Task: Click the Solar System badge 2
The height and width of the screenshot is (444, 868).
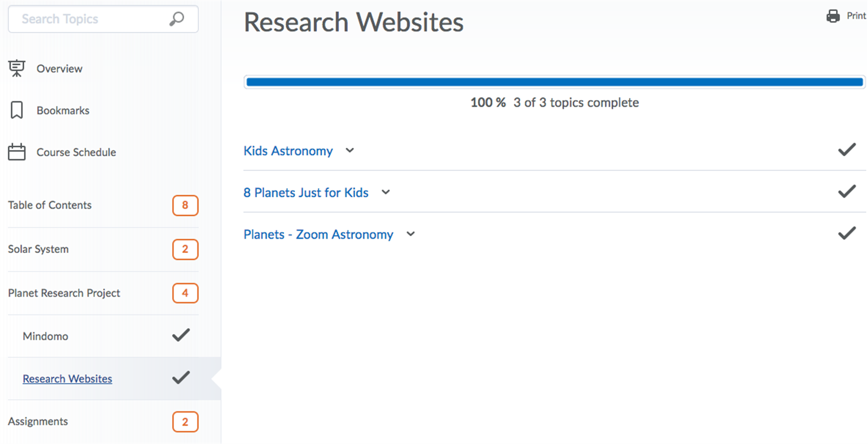Action: [185, 249]
